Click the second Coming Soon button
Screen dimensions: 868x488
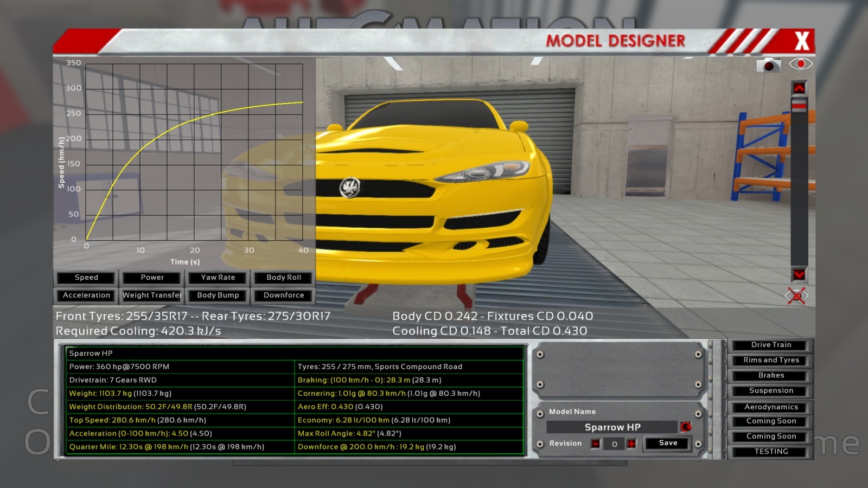771,436
